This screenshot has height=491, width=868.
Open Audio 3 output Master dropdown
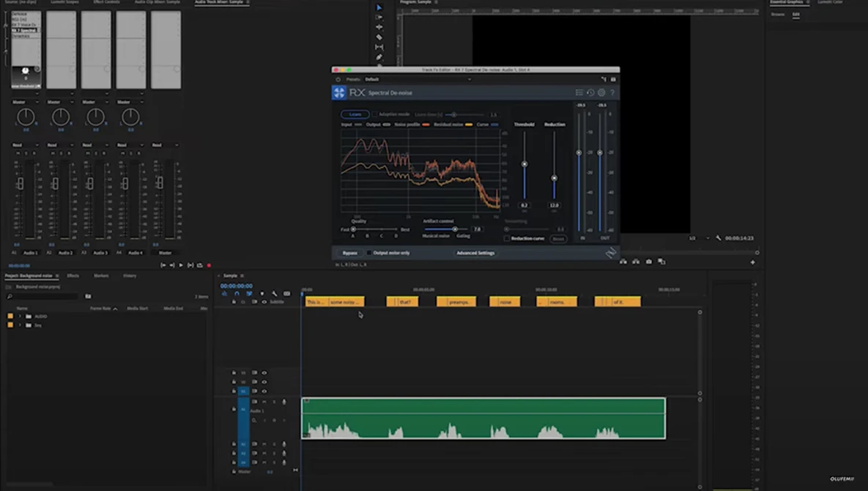(95, 102)
